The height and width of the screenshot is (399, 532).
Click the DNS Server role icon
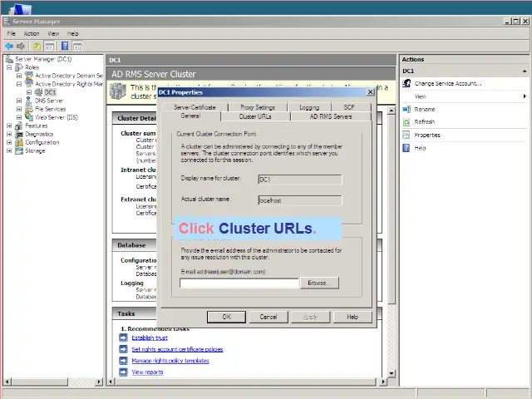(29, 101)
